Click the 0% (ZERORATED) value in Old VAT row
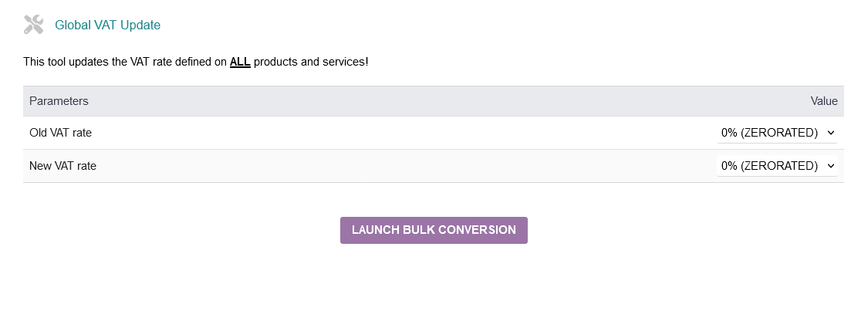Screen dimensions: 868x311 coord(769,133)
